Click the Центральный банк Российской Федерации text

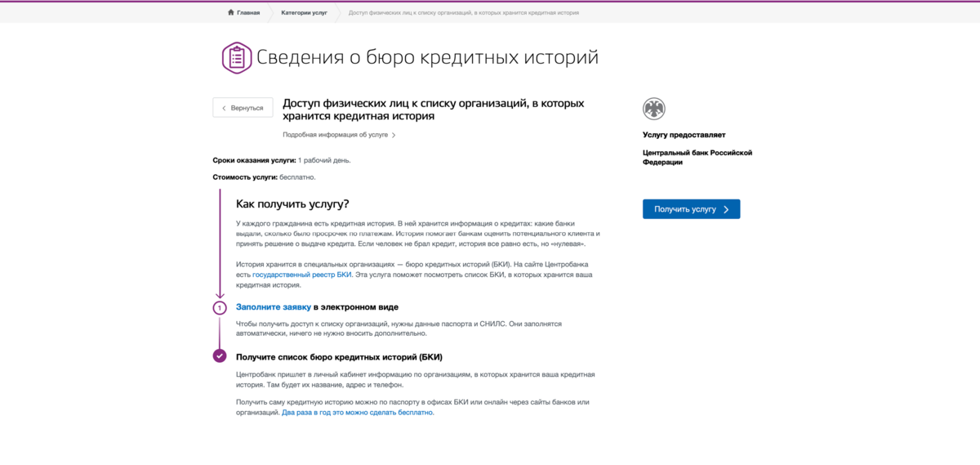click(697, 157)
